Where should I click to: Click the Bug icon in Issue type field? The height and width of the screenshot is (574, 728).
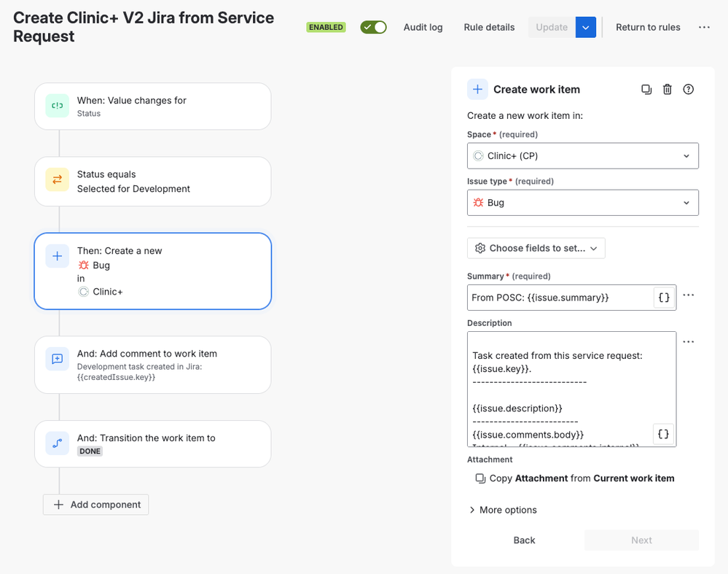[478, 203]
